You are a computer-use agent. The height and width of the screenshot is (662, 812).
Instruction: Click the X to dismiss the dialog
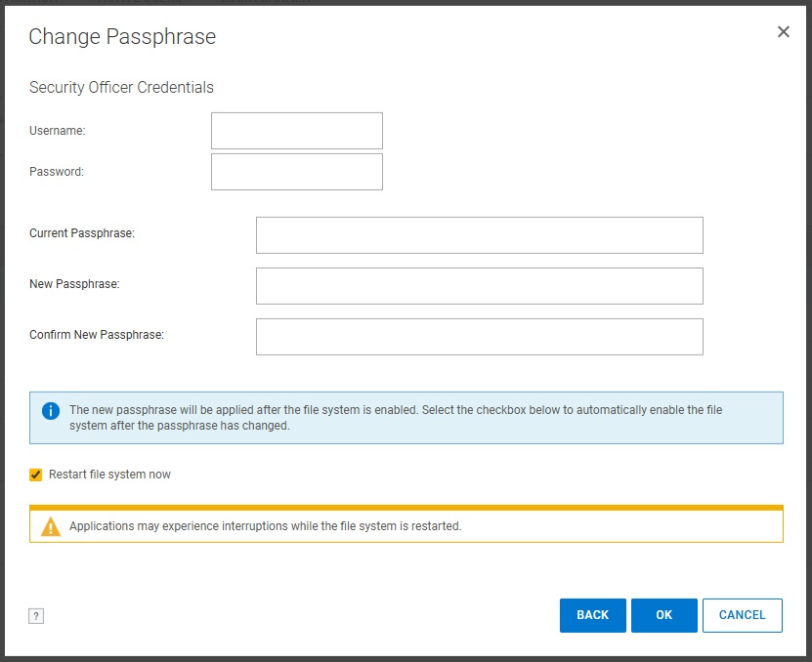(x=783, y=31)
